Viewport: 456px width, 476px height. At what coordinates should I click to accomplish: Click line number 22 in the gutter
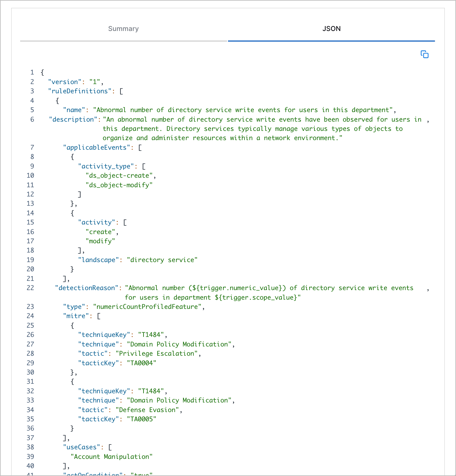[30, 288]
